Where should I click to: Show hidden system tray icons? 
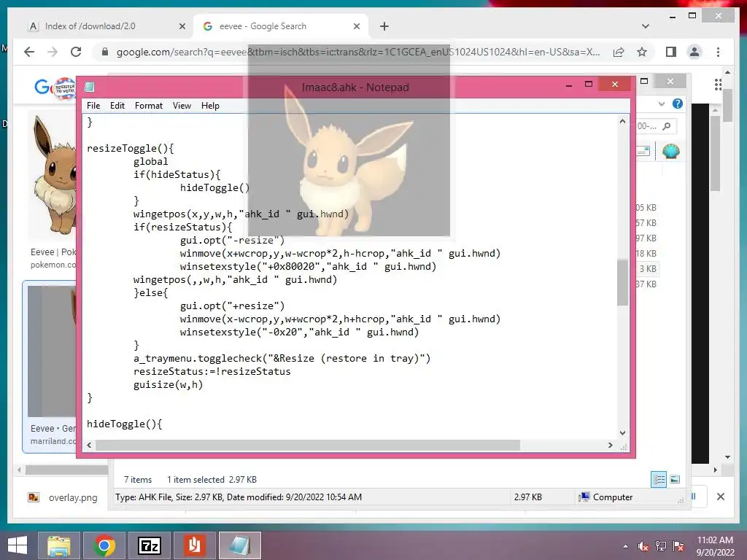(x=625, y=546)
